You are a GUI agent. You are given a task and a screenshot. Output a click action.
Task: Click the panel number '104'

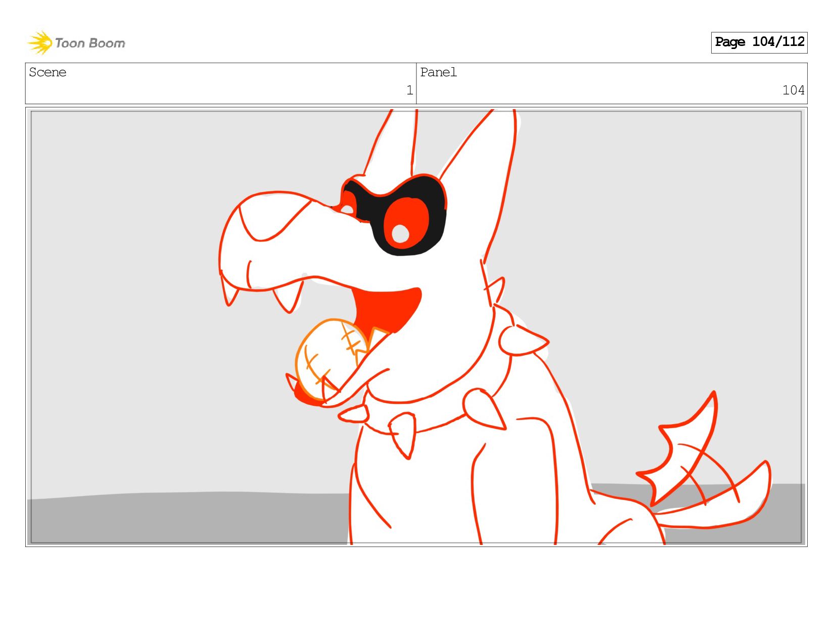pyautogui.click(x=793, y=90)
